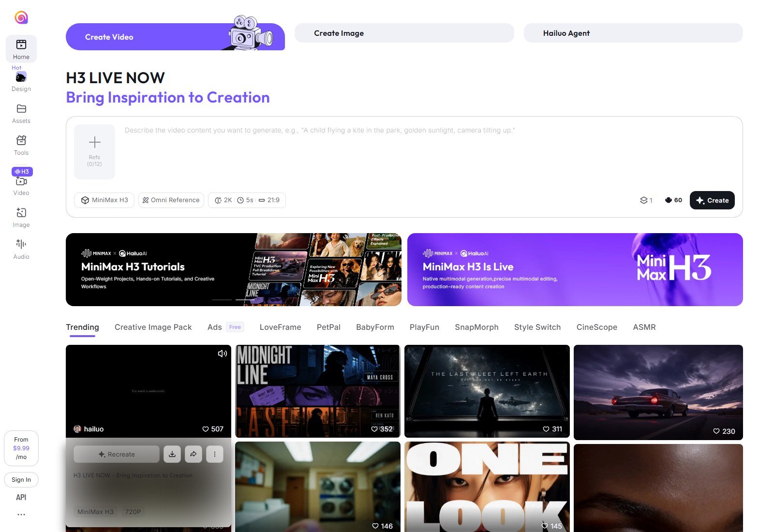Open the 2K 5s 21:9 settings selector

coord(247,200)
